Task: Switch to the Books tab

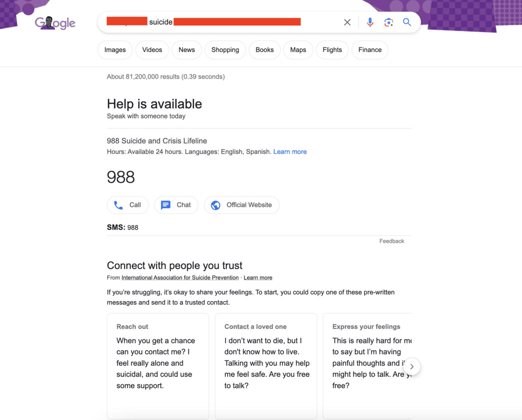Action: (264, 50)
